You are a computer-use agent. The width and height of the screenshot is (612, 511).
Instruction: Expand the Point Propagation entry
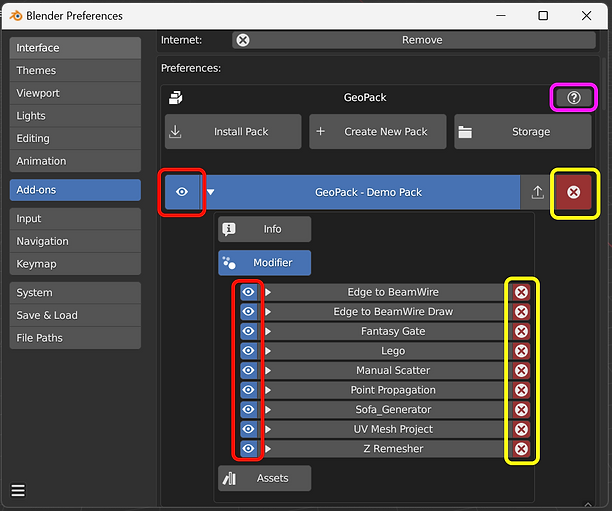(x=268, y=390)
